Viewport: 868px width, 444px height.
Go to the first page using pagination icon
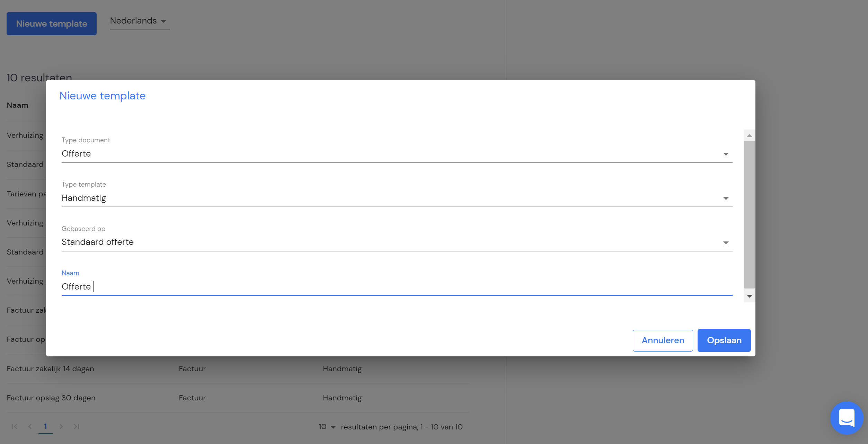[x=14, y=426]
